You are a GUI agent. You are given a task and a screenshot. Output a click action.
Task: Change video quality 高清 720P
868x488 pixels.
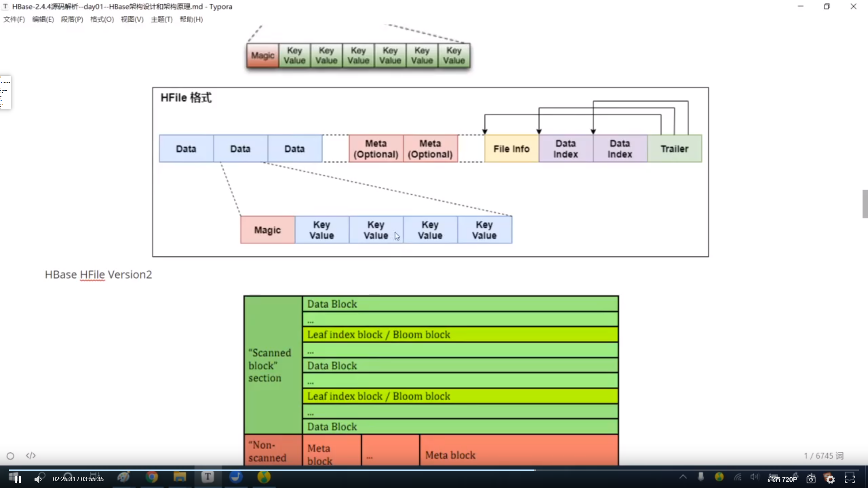782,479
